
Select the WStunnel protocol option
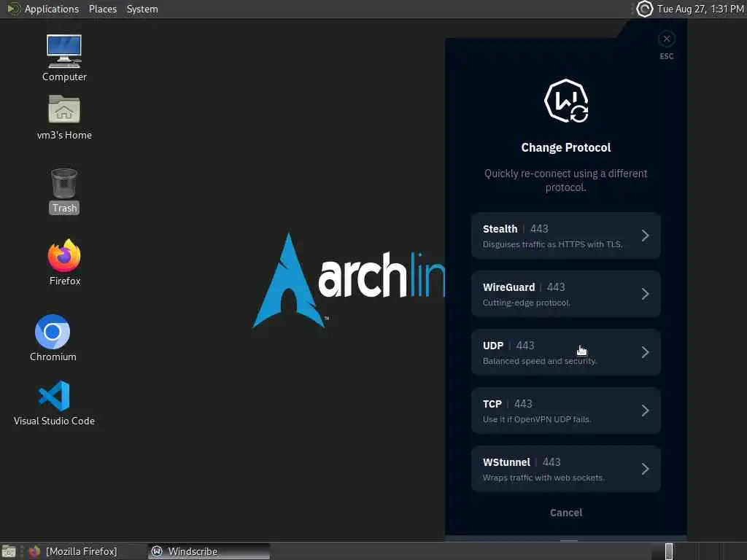pos(565,469)
